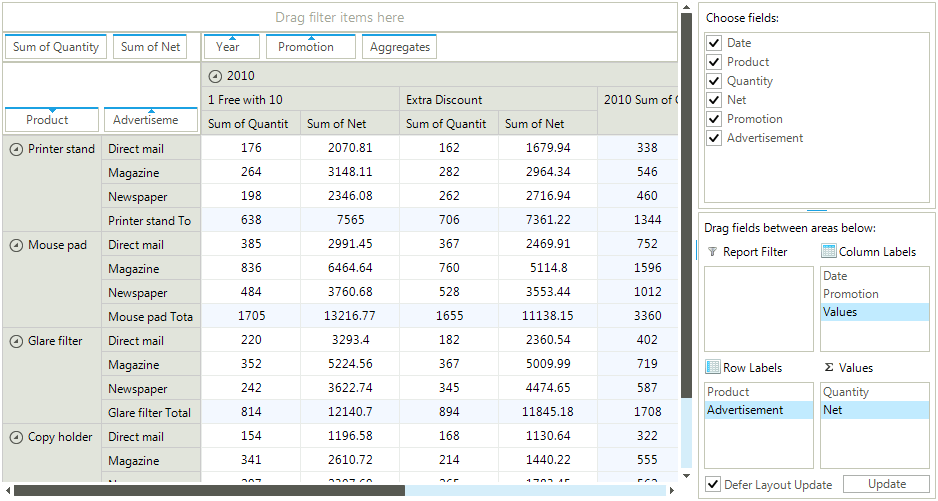Collapse the Copy holder row group
The image size is (938, 501).
[16, 437]
